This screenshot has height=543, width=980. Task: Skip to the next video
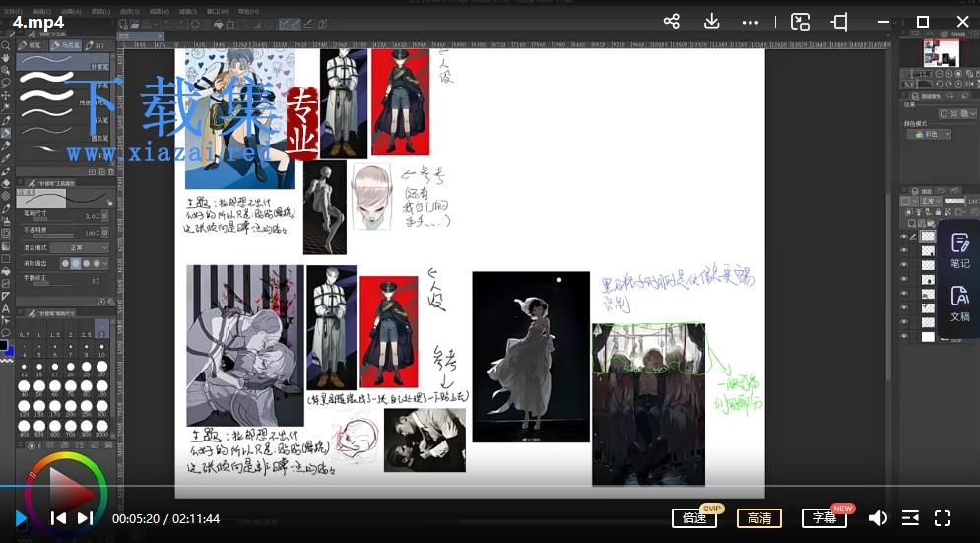pyautogui.click(x=85, y=518)
